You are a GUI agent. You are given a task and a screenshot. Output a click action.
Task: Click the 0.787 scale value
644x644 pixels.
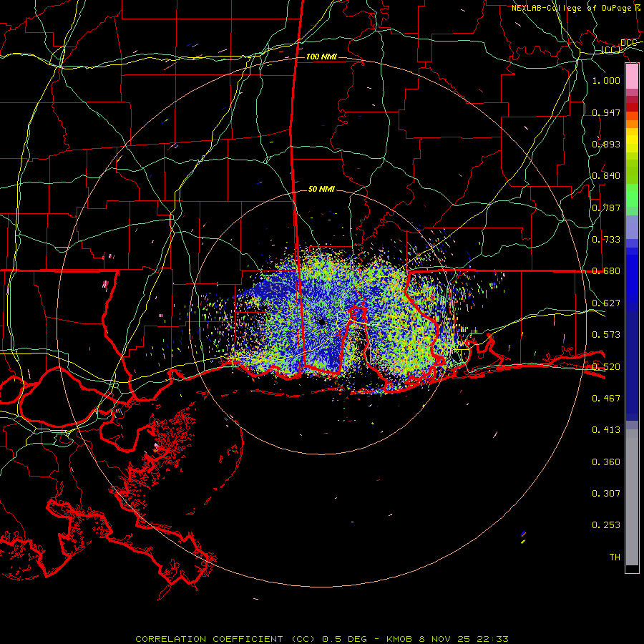tap(606, 208)
